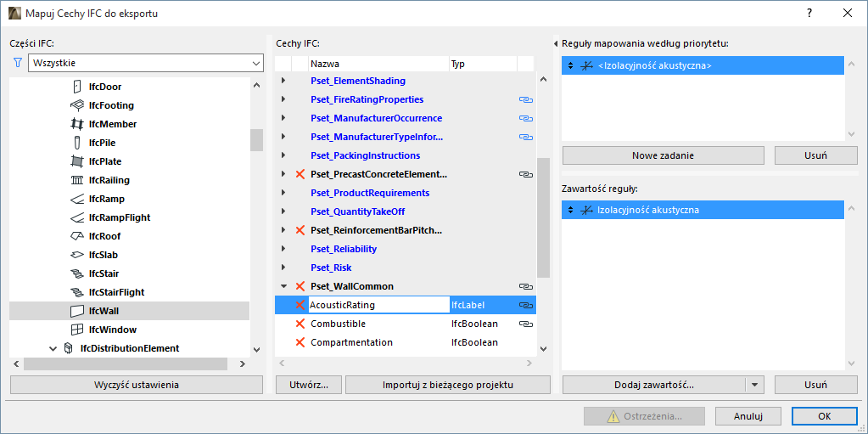Toggle the red X on Pset_PrecastConcreteElement

300,174
